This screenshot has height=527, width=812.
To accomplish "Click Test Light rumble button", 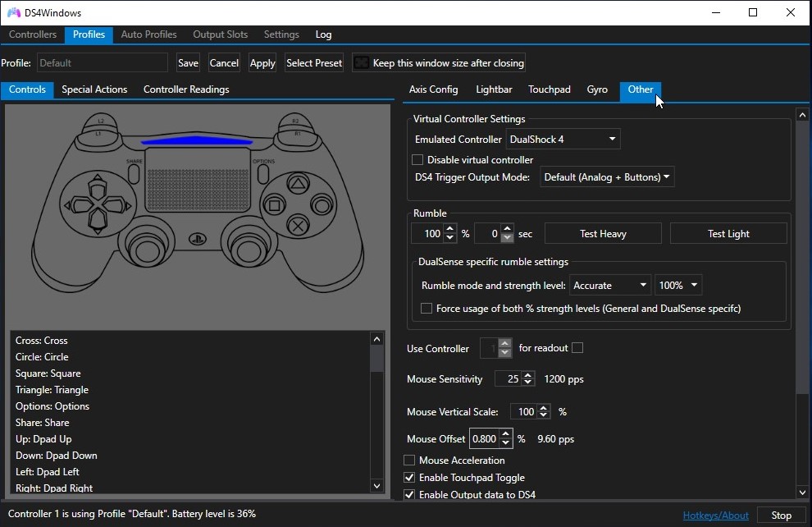I will 728,233.
